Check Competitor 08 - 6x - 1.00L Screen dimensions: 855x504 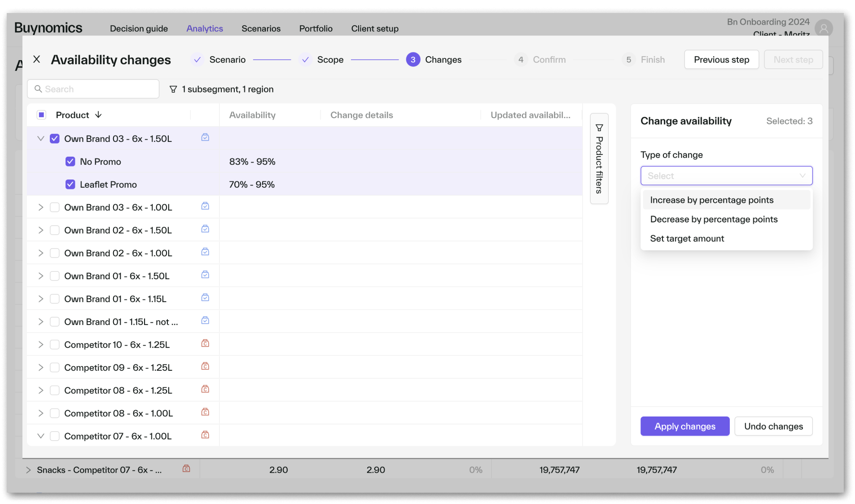click(55, 413)
